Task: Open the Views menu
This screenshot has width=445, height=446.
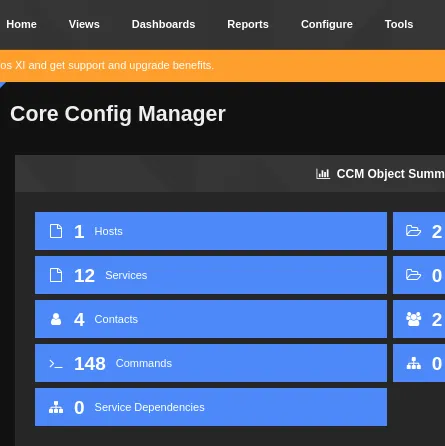Action: (x=84, y=24)
